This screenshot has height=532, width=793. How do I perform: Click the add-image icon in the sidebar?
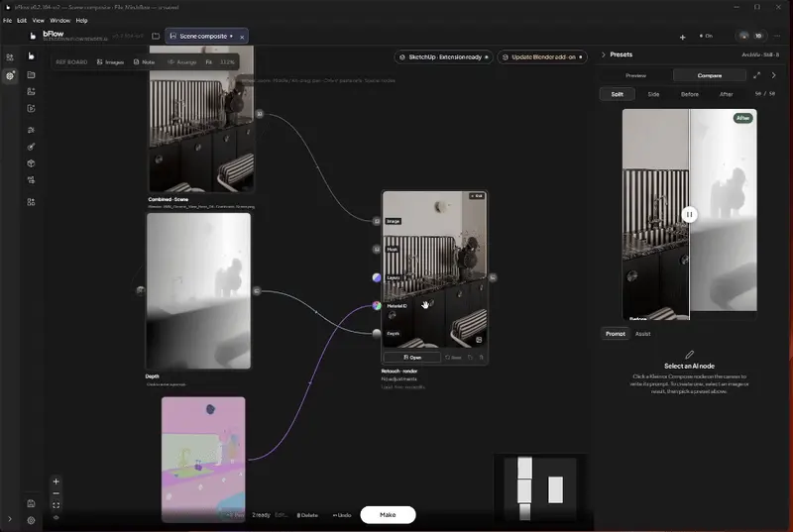point(31,91)
